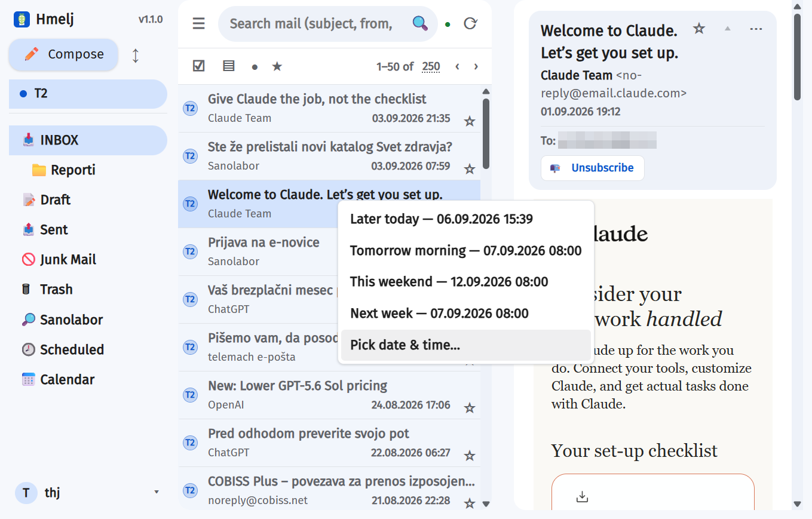
Task: Open 'Give Claude the job, not the checklist'
Action: click(x=329, y=108)
